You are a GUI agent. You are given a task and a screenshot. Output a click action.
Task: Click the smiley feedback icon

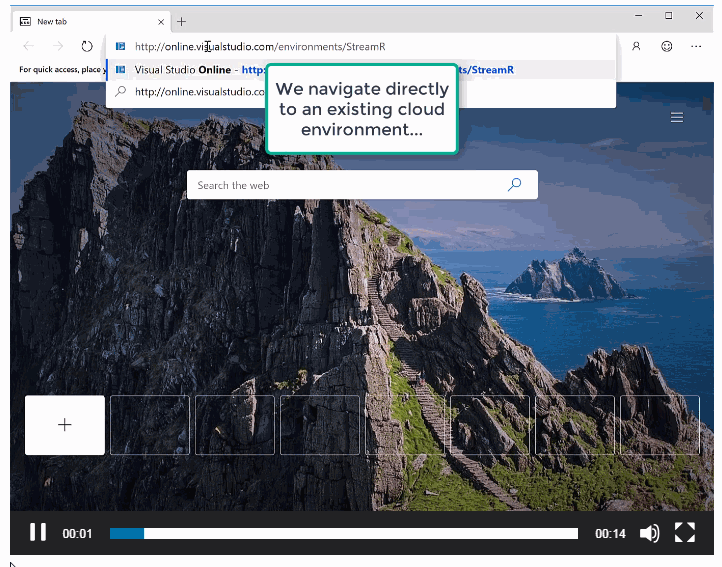667,46
